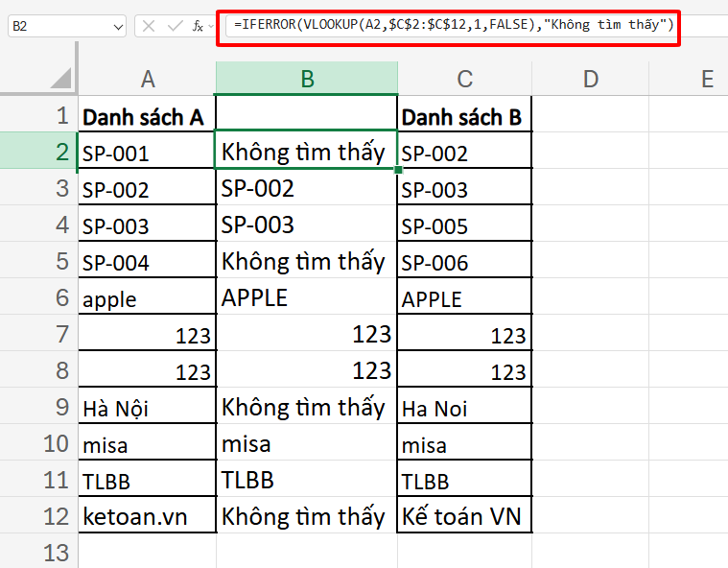Click cell "SP-005"

coord(465,224)
